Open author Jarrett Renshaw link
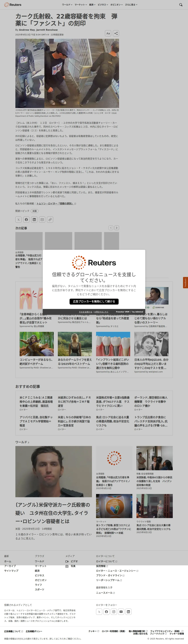Viewport: 188px width, 644px height. click(x=47, y=30)
